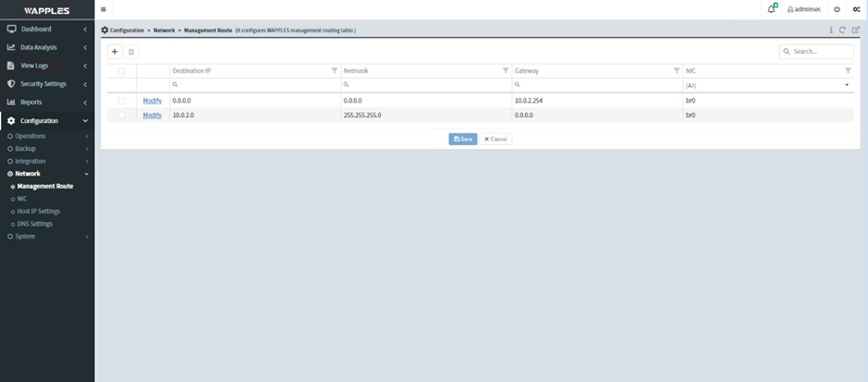Screen dimensions: 868x382
Task: Click the trash delete icon
Action: (x=131, y=52)
